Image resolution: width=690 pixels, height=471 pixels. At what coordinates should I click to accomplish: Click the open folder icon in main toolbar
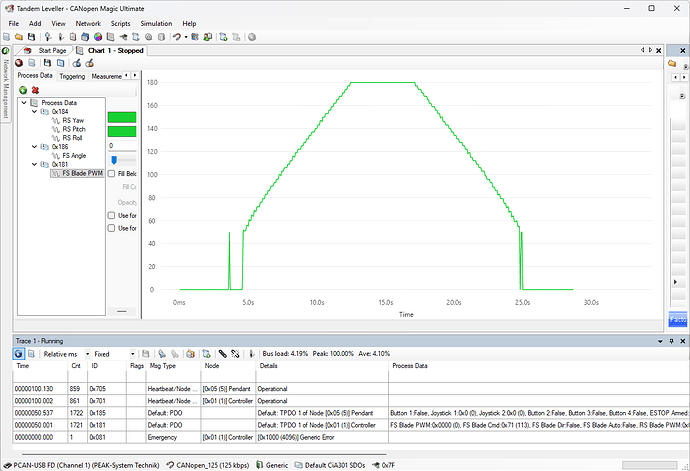tap(20, 37)
